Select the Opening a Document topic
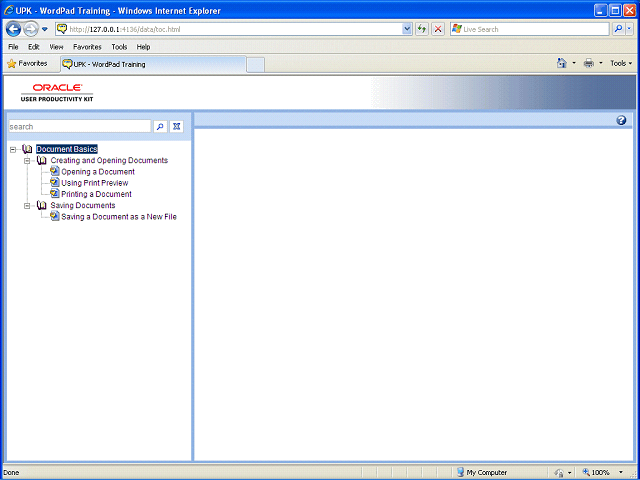This screenshot has height=480, width=640. (98, 172)
